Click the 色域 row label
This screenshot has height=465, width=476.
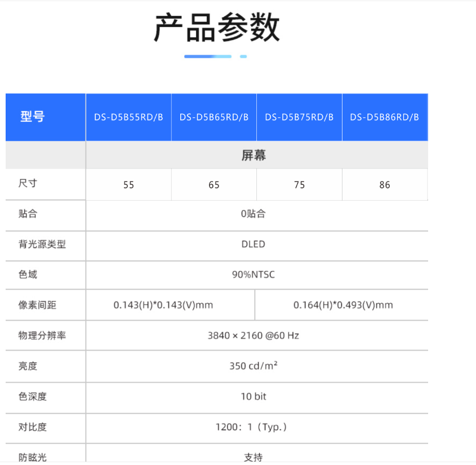tap(28, 274)
